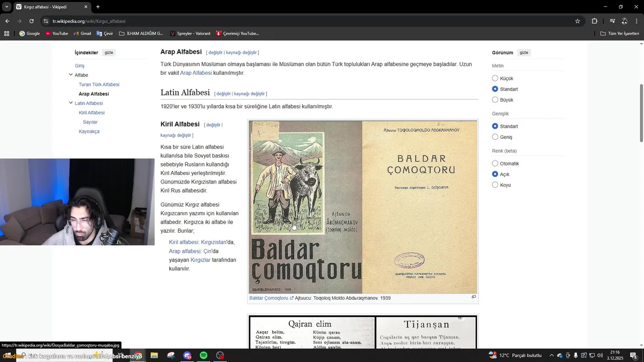Open a new tab with the plus button
This screenshot has height=362, width=644.
pos(98,7)
